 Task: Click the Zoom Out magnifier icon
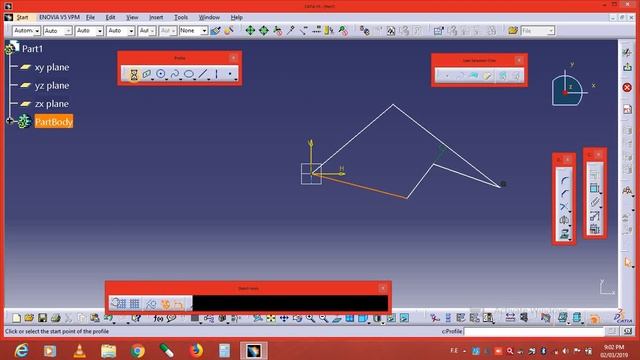click(324, 318)
